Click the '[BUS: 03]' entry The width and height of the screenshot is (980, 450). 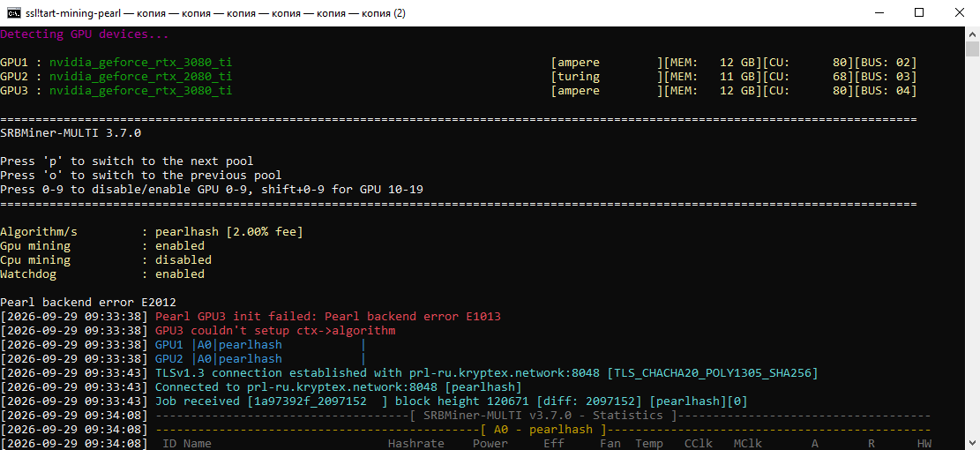click(x=885, y=77)
